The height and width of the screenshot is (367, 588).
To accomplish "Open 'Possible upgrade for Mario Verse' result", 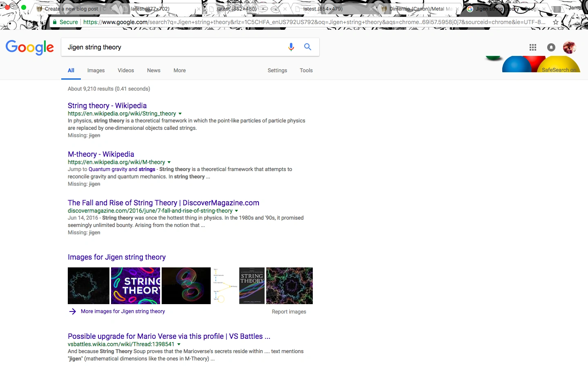I will [x=169, y=336].
